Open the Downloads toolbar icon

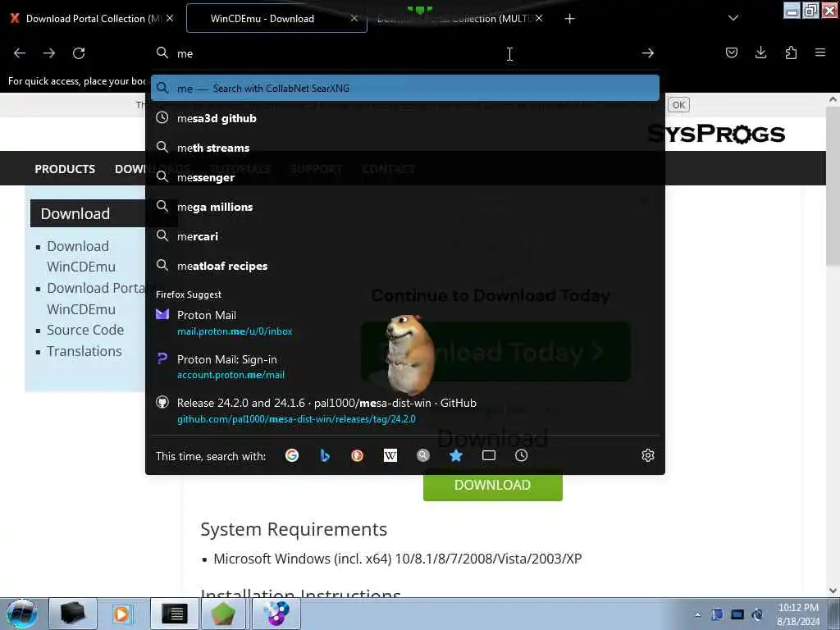coord(760,52)
